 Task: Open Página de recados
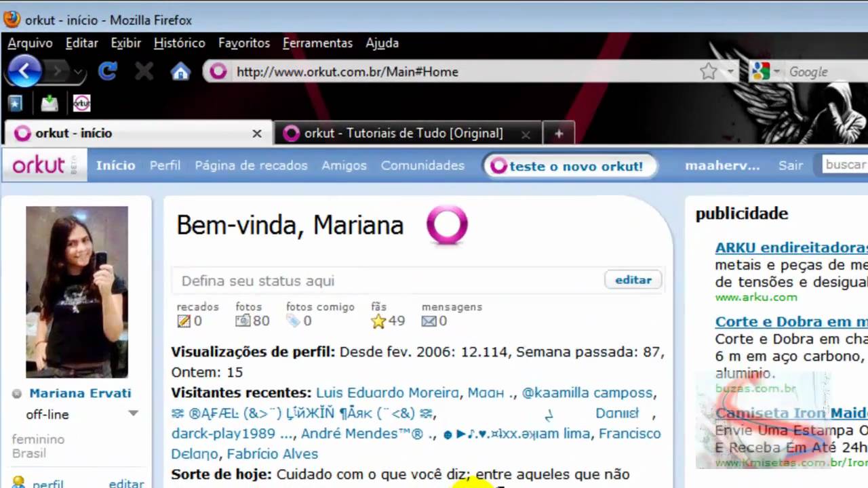pos(251,165)
